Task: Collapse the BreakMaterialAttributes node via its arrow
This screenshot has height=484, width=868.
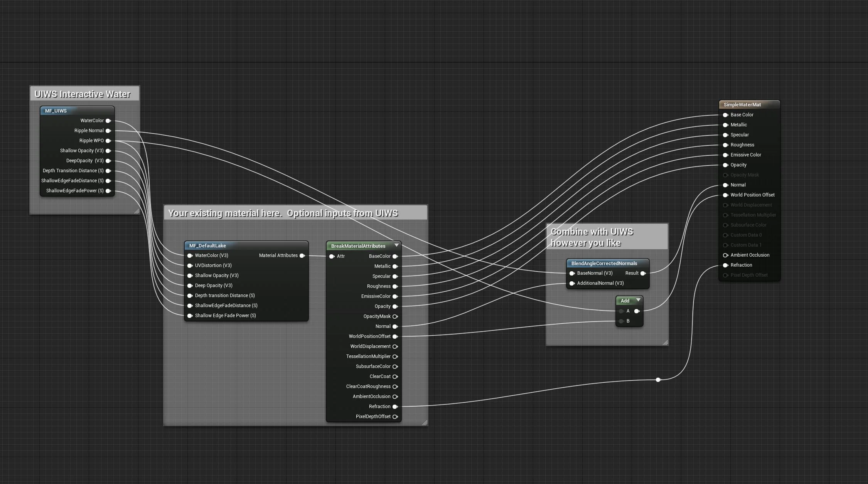Action: 396,245
